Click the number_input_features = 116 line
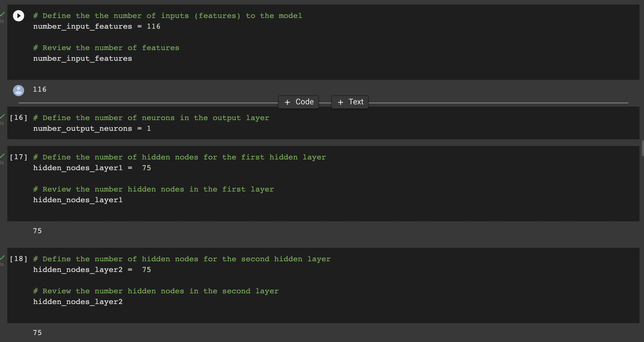 97,26
